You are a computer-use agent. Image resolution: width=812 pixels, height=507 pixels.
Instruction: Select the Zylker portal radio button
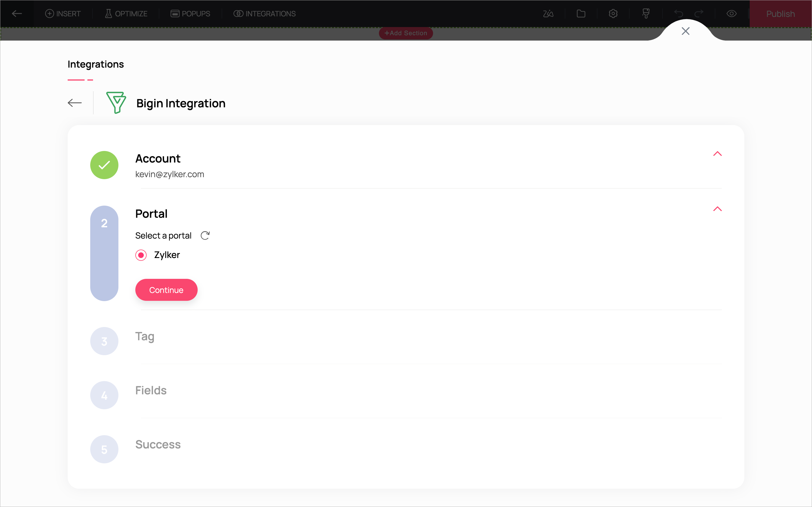point(141,255)
